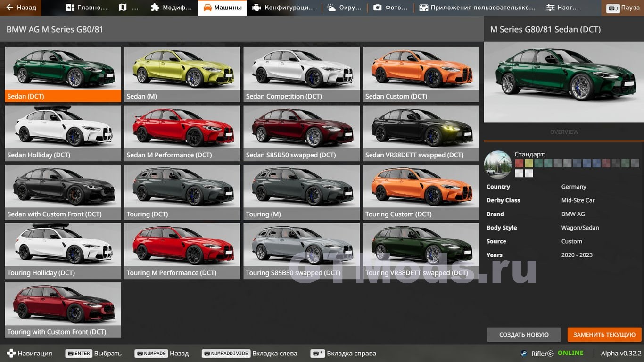Pick the red Touring M Performance (DCT)
The height and width of the screenshot is (362, 644).
point(182,251)
